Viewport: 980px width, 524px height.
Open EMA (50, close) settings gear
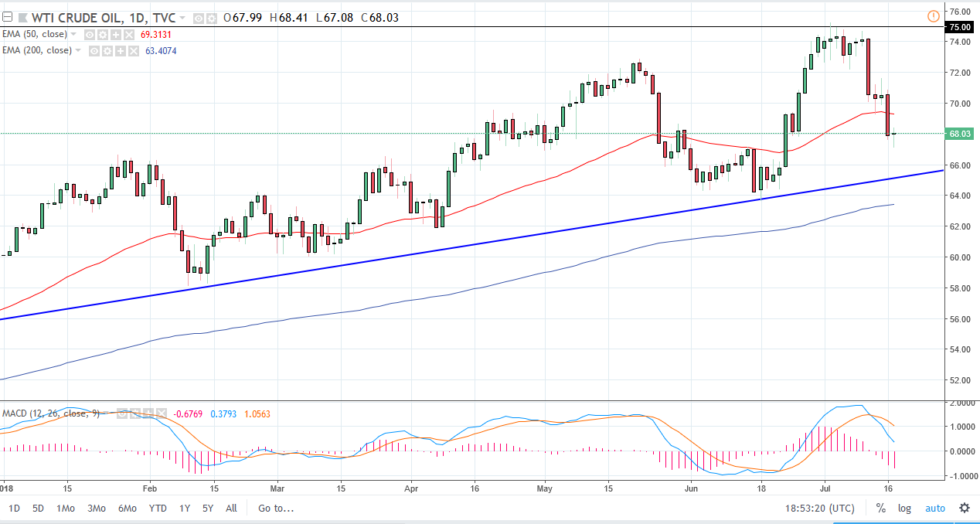click(x=101, y=34)
